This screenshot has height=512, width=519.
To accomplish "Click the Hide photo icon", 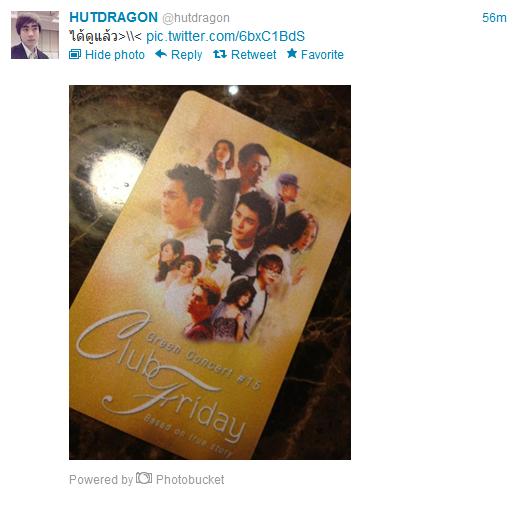I will point(75,54).
